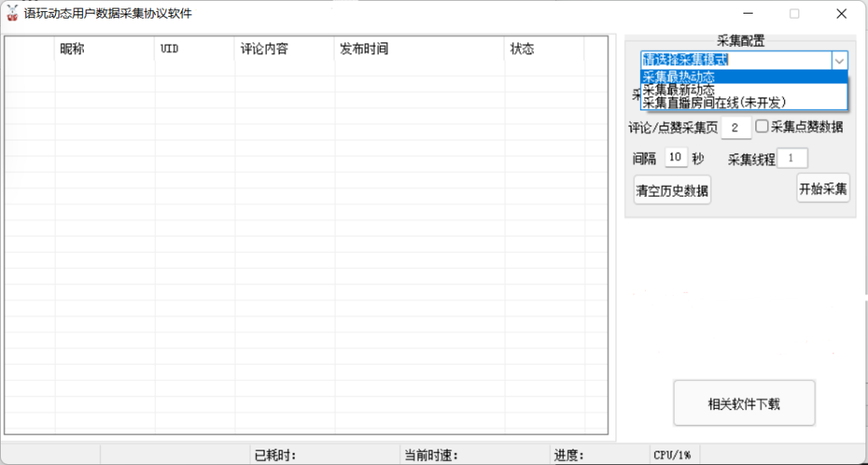Focus the 间隔 seconds input box
This screenshot has width=868, height=465.
[676, 158]
